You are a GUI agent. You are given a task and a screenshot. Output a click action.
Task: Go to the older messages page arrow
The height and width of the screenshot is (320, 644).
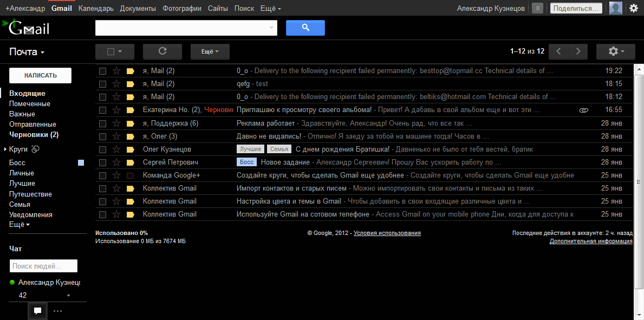coord(578,51)
